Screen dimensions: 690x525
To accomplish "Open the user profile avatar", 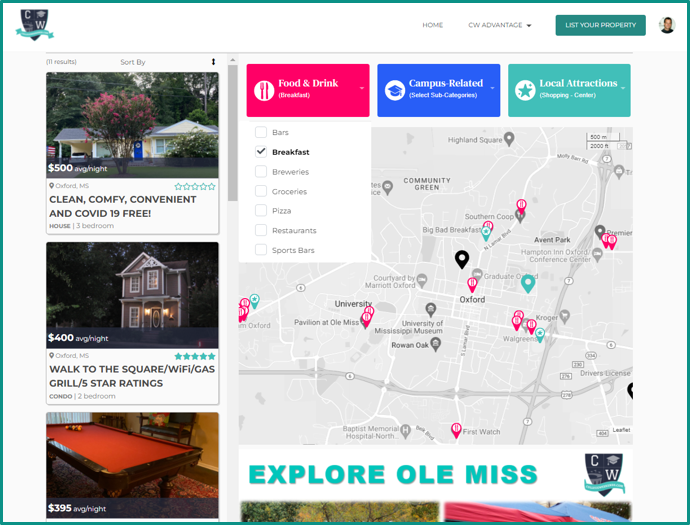I will pyautogui.click(x=666, y=25).
